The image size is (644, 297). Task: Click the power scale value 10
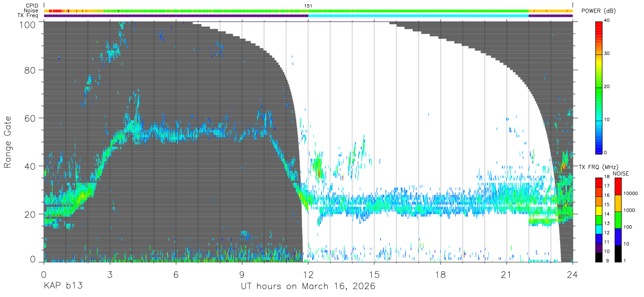pos(607,119)
